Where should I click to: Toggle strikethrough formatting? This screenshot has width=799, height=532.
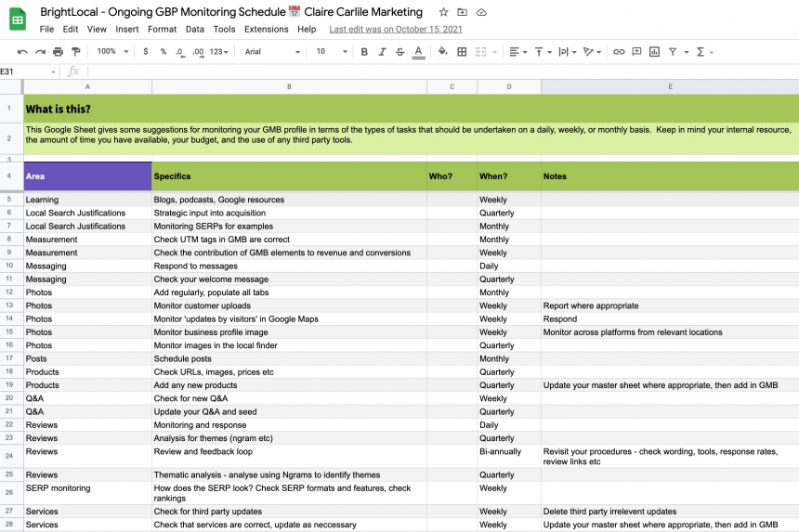click(x=400, y=52)
